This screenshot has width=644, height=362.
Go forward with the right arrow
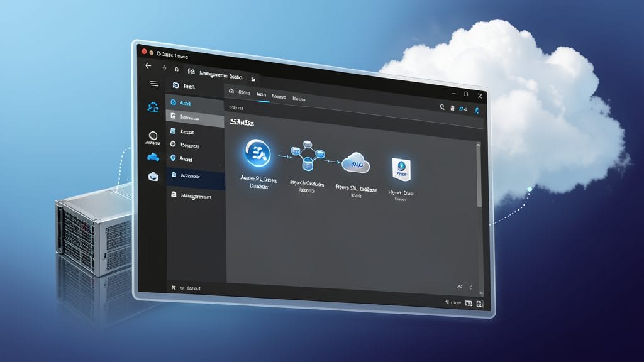164,68
